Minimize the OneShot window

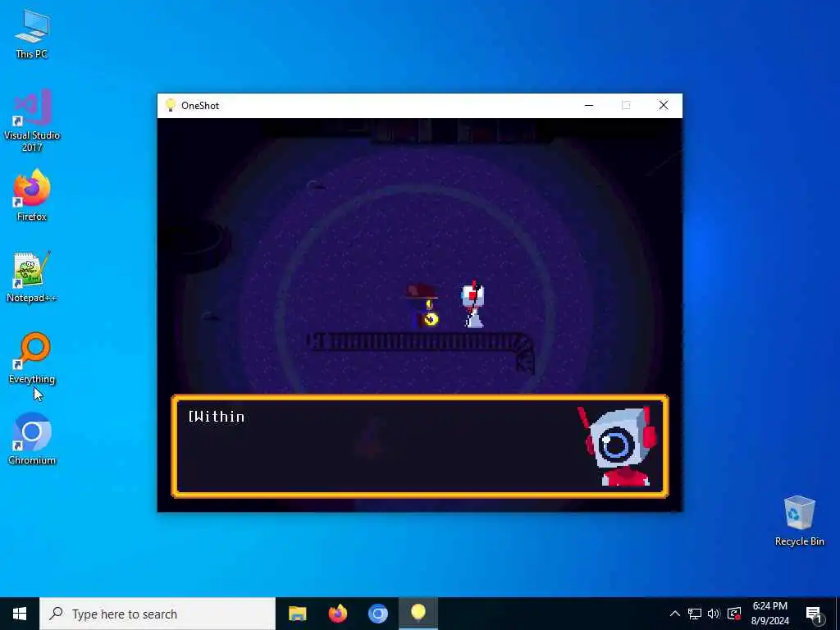(x=589, y=106)
